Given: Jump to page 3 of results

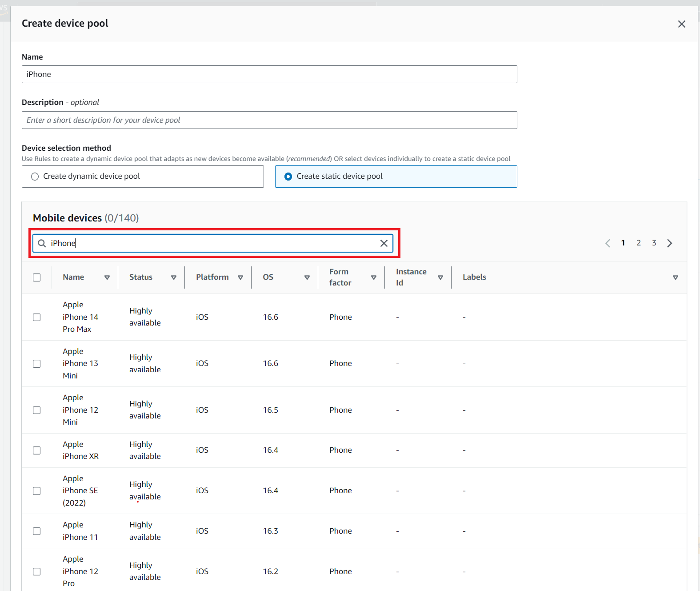Looking at the screenshot, I should [654, 243].
